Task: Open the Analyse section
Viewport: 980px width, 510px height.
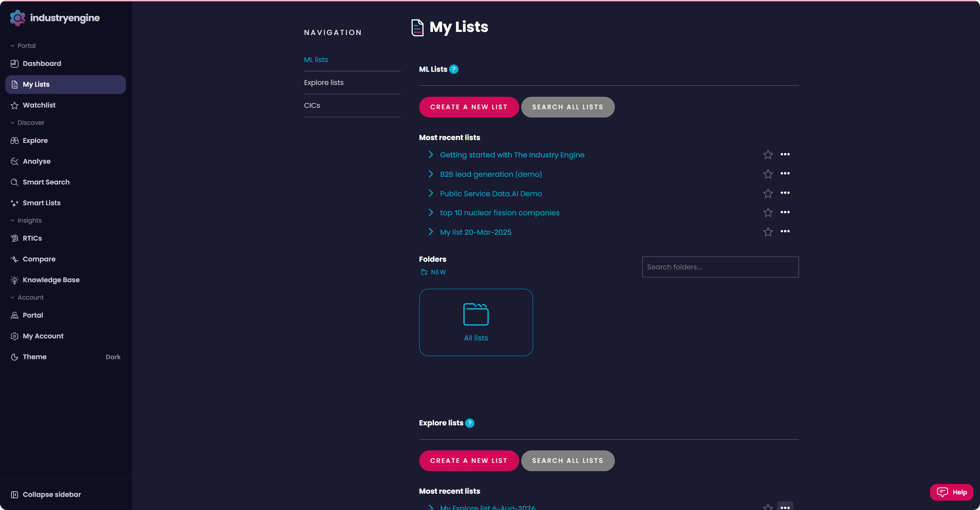Action: coord(66,161)
